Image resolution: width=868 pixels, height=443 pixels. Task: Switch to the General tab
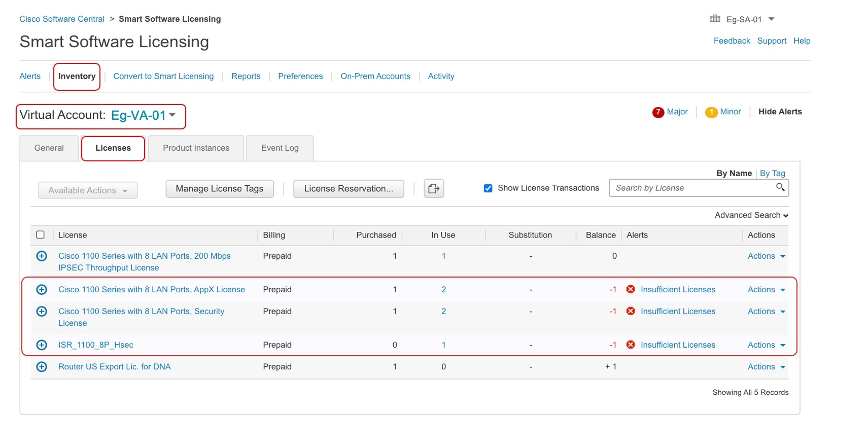point(49,148)
